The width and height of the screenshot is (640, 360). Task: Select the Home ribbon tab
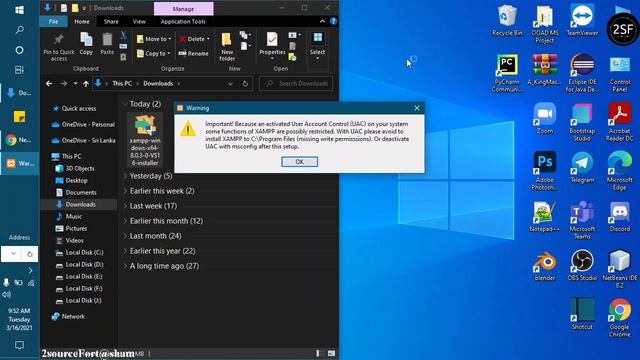coord(82,22)
